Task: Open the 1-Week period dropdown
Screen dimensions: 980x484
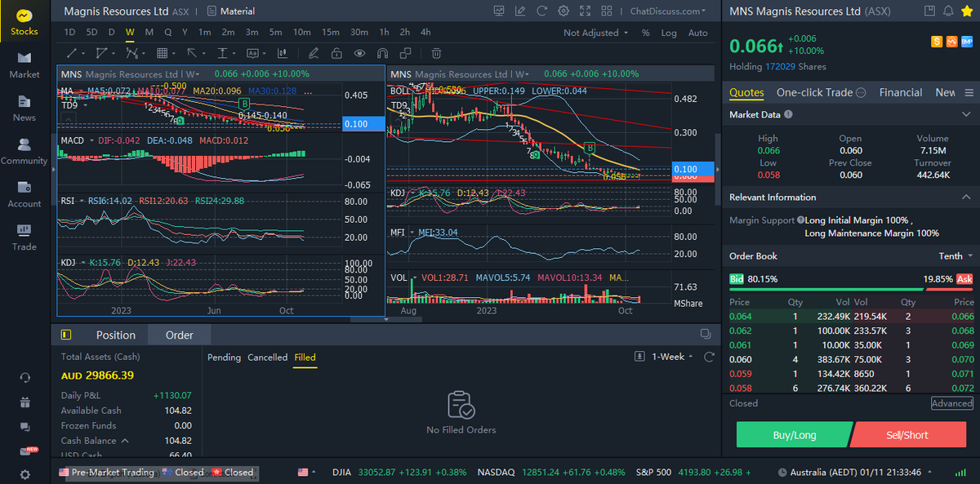Action: (x=673, y=357)
